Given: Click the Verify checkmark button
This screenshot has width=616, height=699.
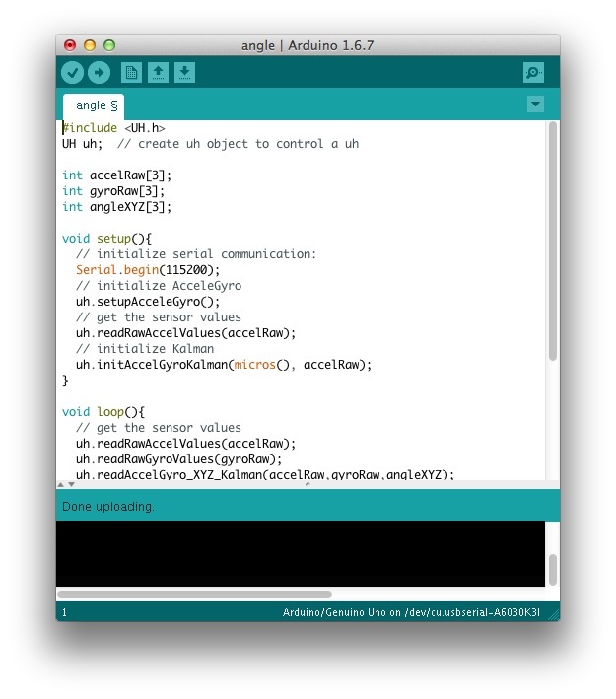Looking at the screenshot, I should click(x=72, y=73).
